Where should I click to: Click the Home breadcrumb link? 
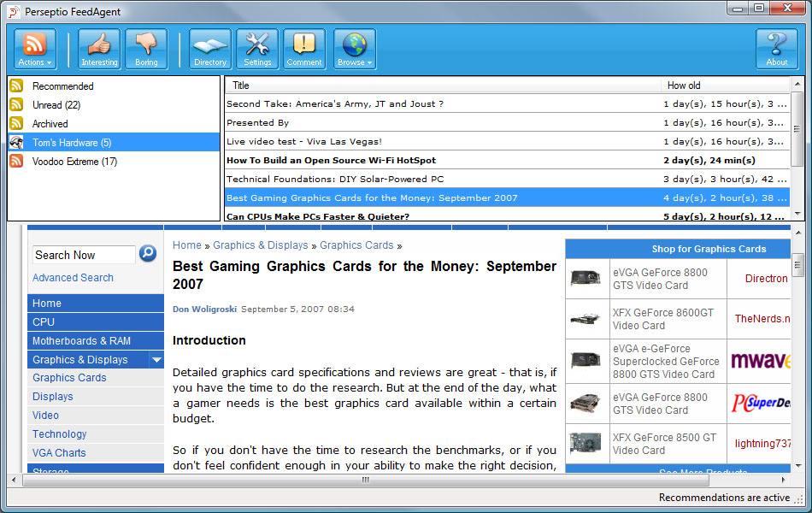pyautogui.click(x=187, y=245)
